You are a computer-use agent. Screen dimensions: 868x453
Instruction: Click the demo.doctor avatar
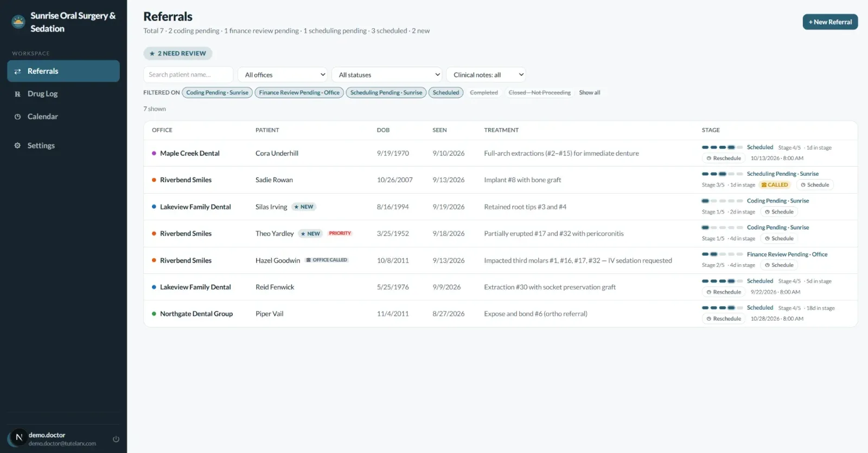tap(18, 437)
